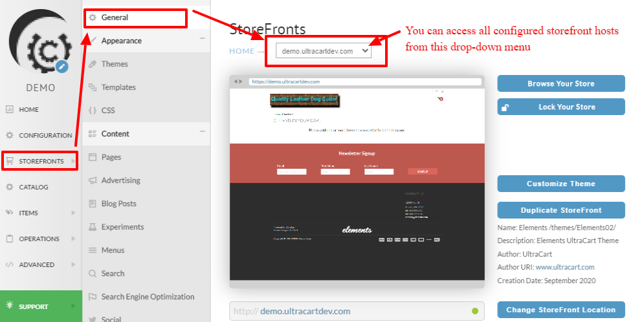644x322 pixels.
Task: Click the Templates layout icon
Action: point(93,87)
